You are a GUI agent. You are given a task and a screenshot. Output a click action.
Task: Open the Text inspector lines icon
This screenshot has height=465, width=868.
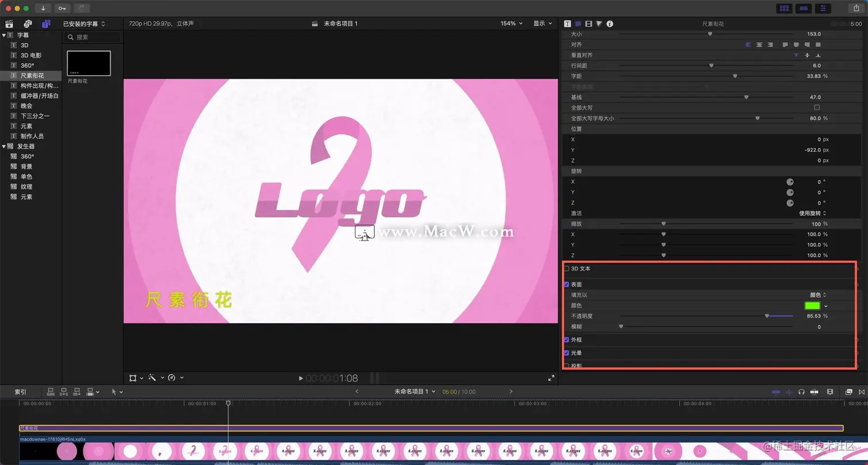pos(578,24)
